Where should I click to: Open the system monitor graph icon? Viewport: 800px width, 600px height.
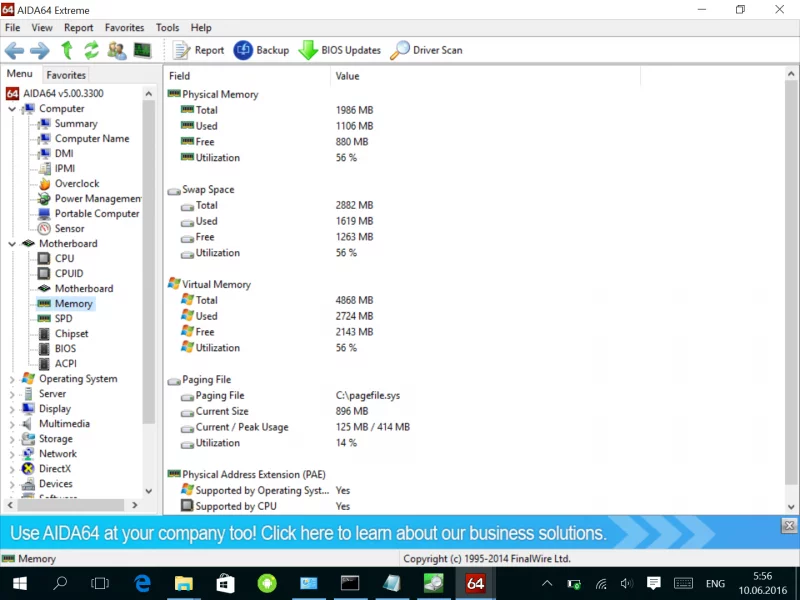142,50
